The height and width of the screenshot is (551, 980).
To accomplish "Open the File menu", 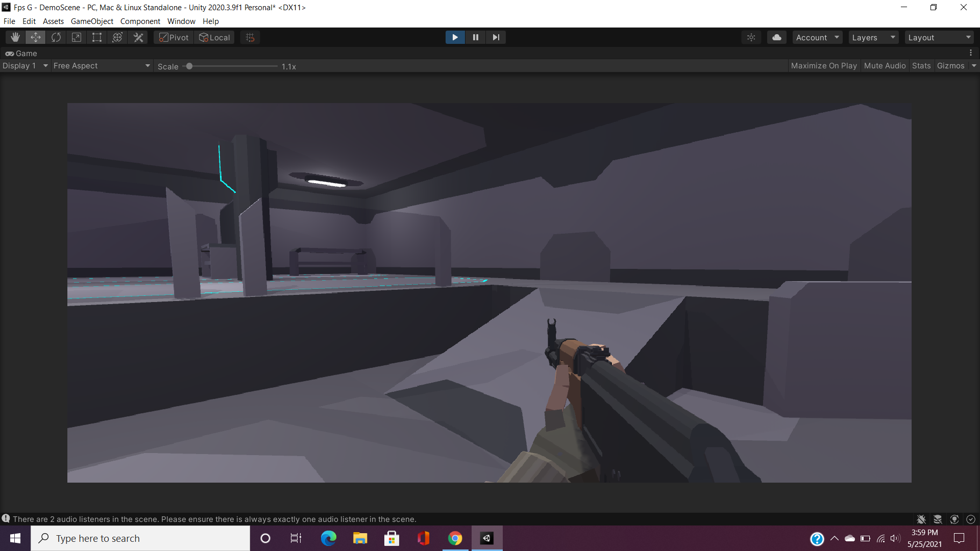I will pyautogui.click(x=9, y=21).
